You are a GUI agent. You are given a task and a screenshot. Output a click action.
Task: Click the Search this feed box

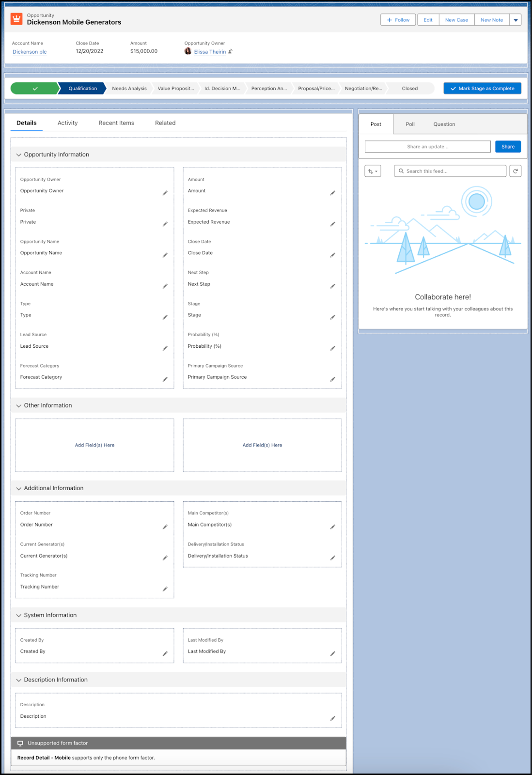click(451, 171)
